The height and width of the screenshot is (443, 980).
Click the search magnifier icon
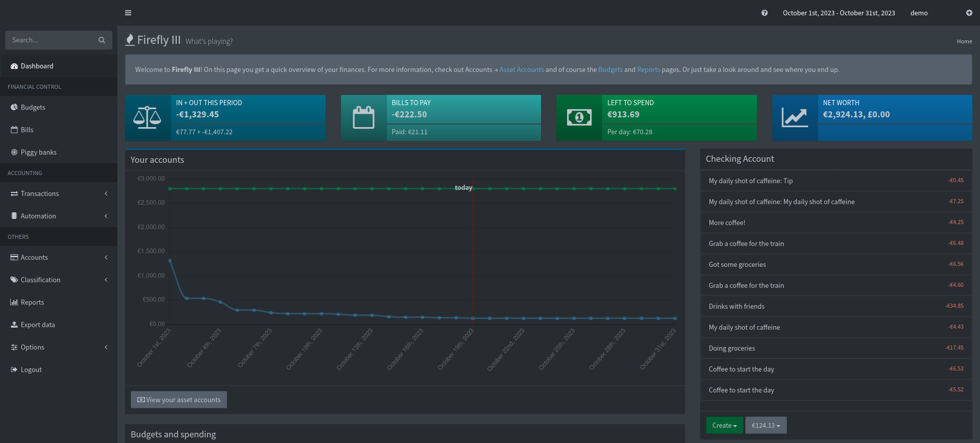point(102,40)
